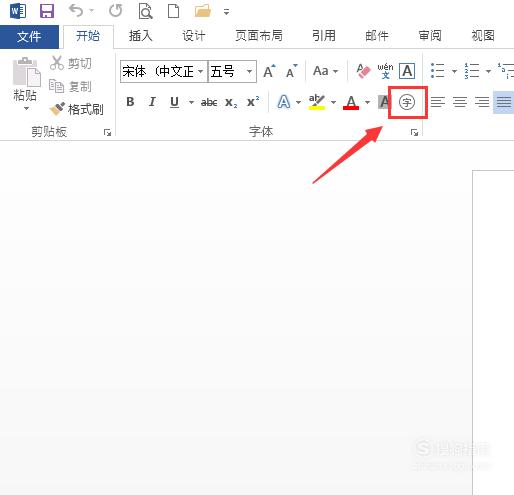This screenshot has width=514, height=495.
Task: Click the 复制 (Copy) button
Action: [70, 86]
